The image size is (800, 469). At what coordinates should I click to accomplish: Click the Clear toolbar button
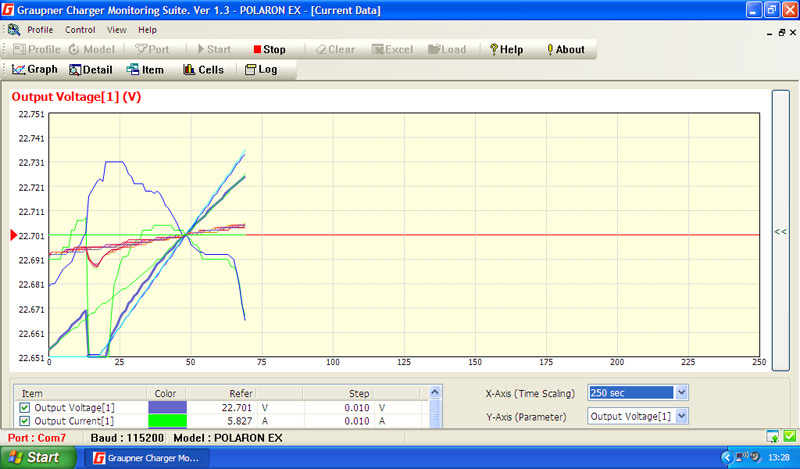coord(335,50)
